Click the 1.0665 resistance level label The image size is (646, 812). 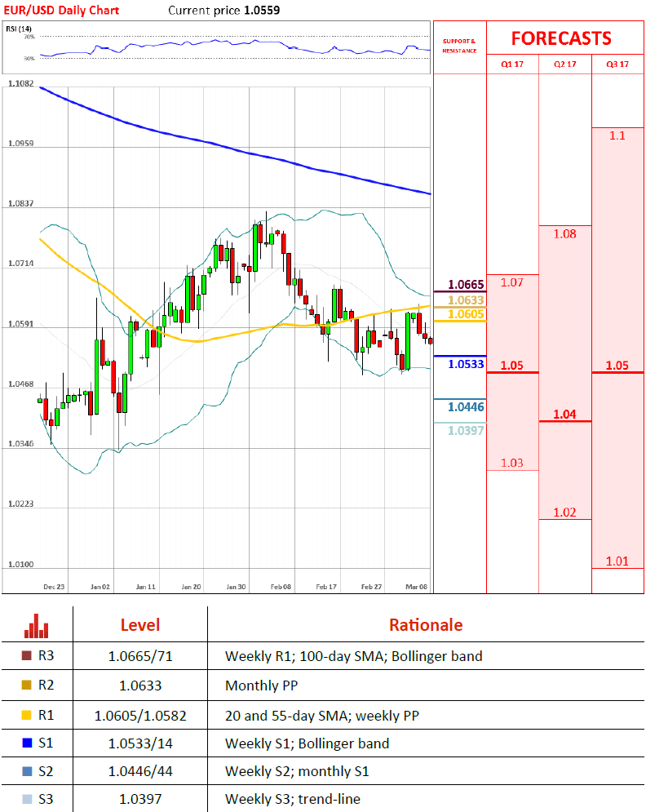pos(466,285)
